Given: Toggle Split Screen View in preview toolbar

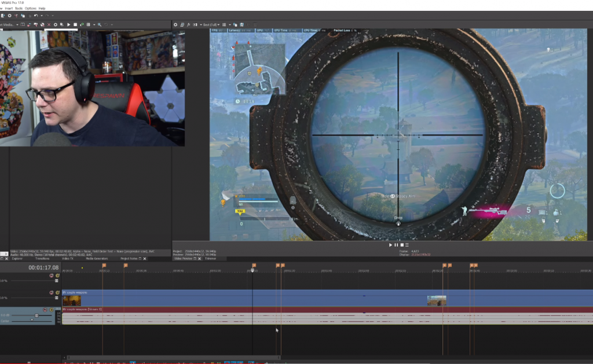Looking at the screenshot, I should tap(195, 24).
